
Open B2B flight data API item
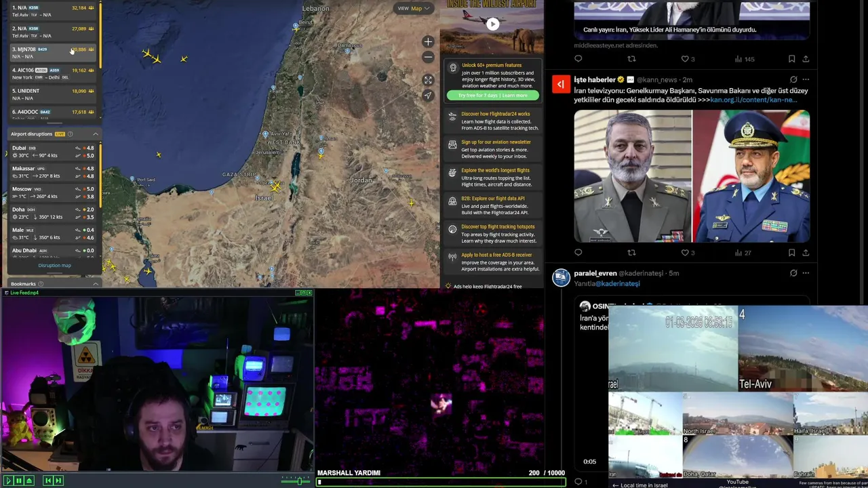pyautogui.click(x=493, y=205)
